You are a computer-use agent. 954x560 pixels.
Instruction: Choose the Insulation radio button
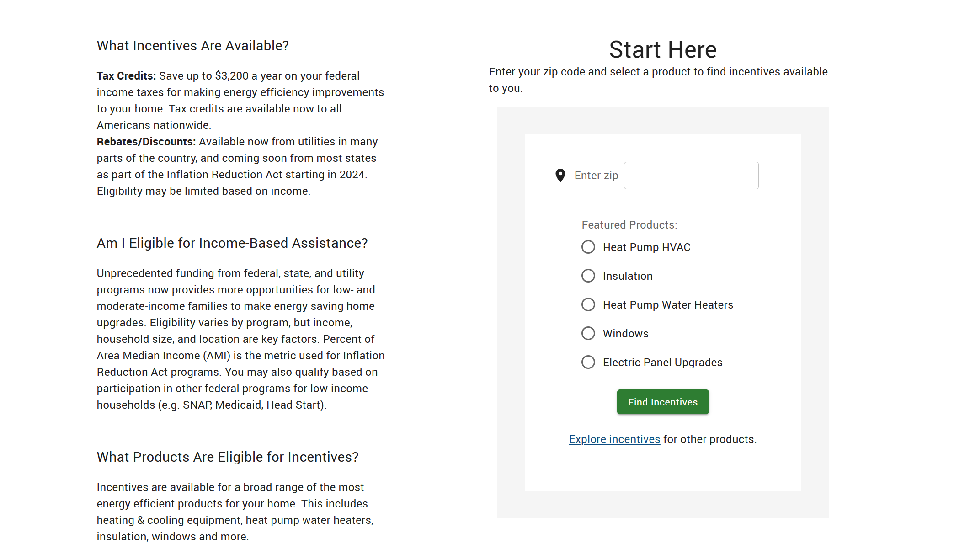click(x=588, y=276)
